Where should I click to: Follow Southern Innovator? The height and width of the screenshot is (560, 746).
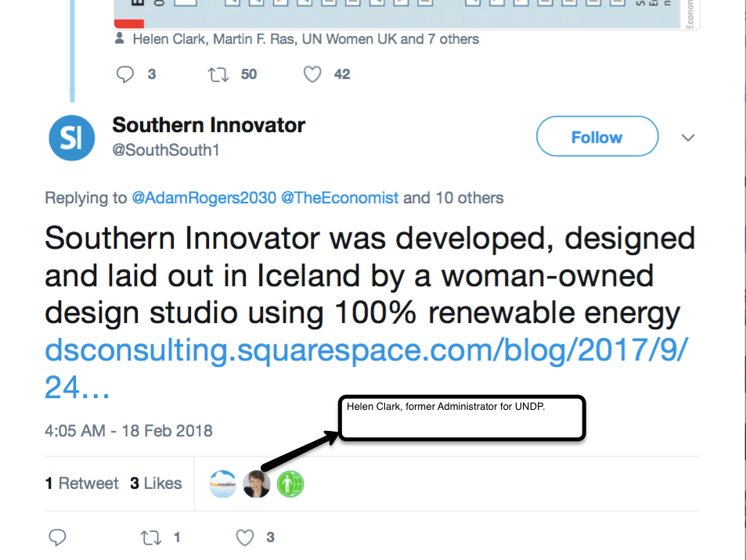click(596, 137)
